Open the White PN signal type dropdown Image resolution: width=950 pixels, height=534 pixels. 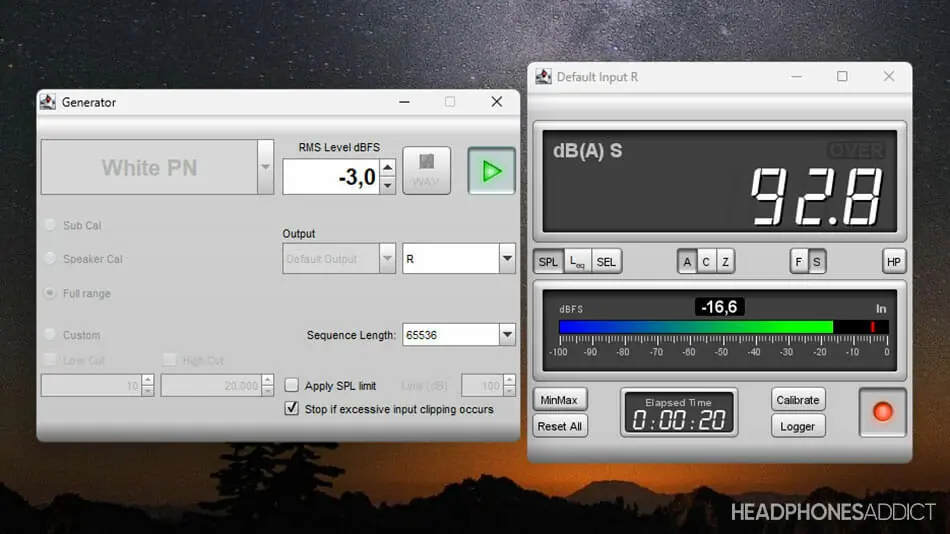point(265,167)
